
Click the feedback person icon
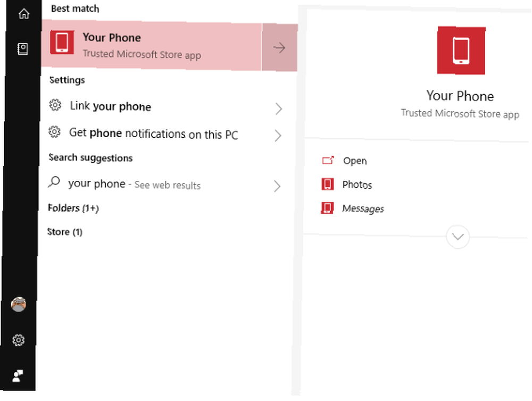[x=18, y=375]
